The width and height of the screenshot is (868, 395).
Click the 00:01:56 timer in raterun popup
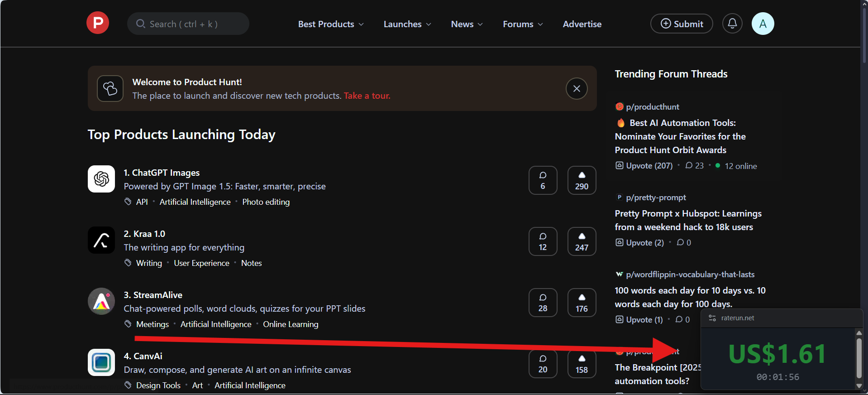[777, 377]
